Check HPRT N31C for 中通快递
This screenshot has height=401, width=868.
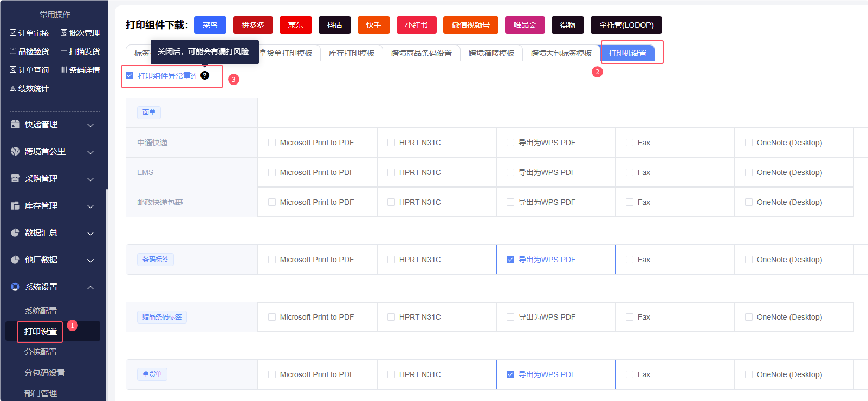(x=391, y=143)
